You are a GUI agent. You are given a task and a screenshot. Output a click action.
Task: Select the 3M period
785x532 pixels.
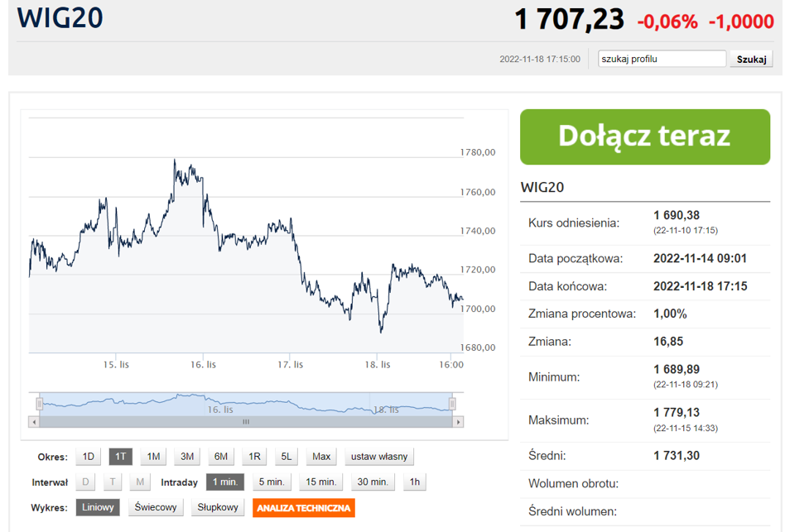pos(187,457)
